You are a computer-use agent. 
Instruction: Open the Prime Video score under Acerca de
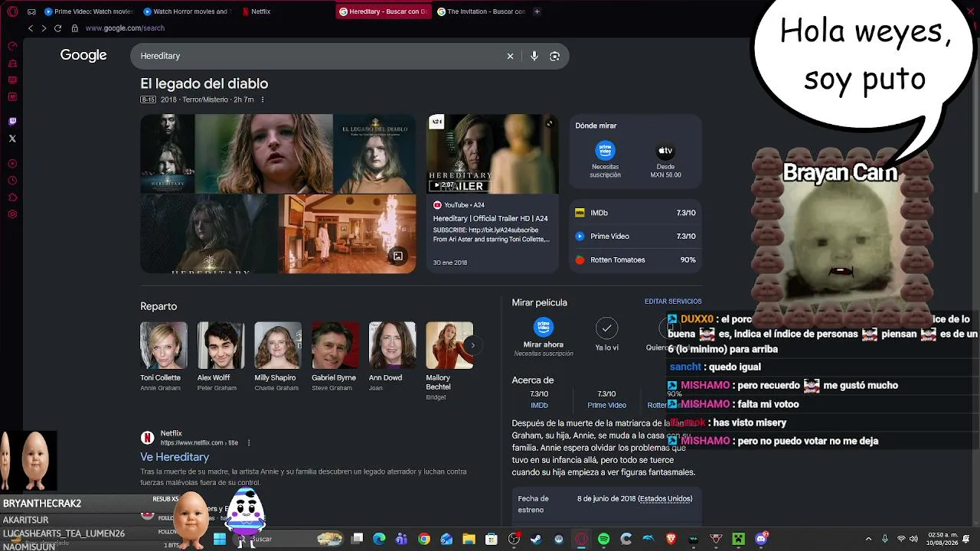pyautogui.click(x=606, y=399)
